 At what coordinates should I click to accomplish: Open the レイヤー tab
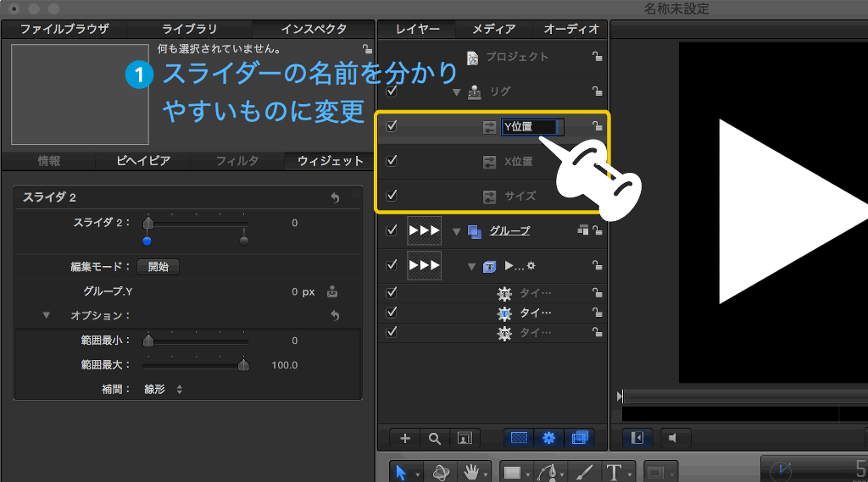417,29
